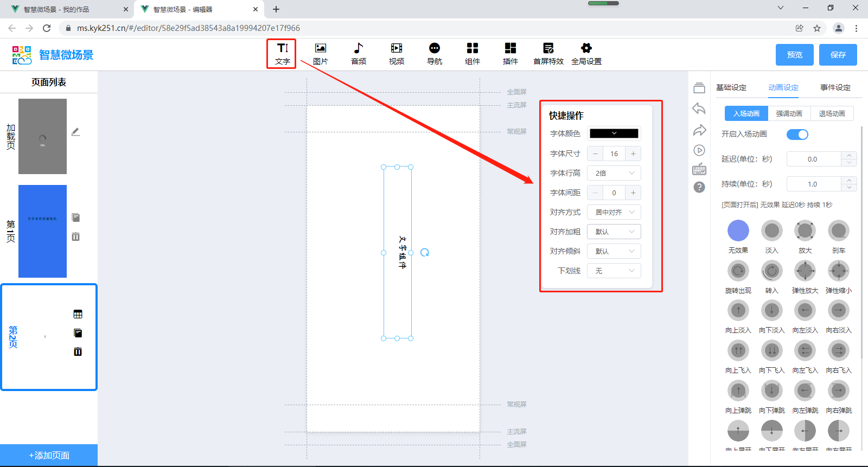
Task: Click the +添加页面 button
Action: click(49, 456)
